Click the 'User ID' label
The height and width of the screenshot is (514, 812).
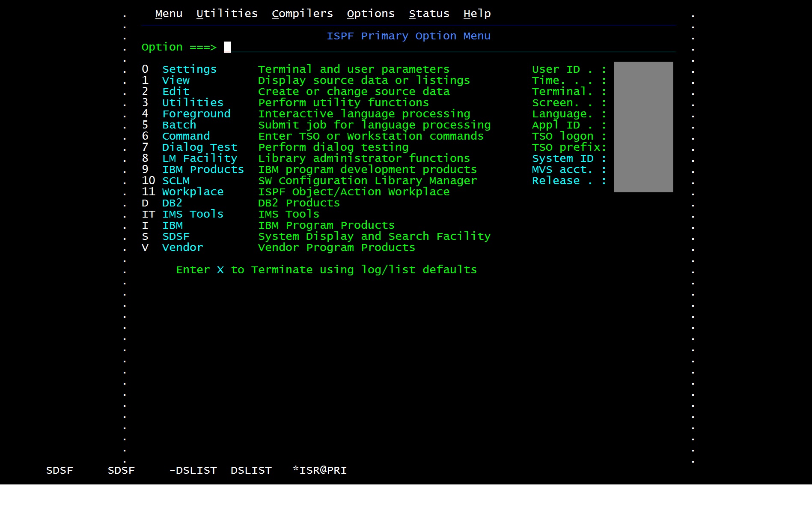pos(556,69)
